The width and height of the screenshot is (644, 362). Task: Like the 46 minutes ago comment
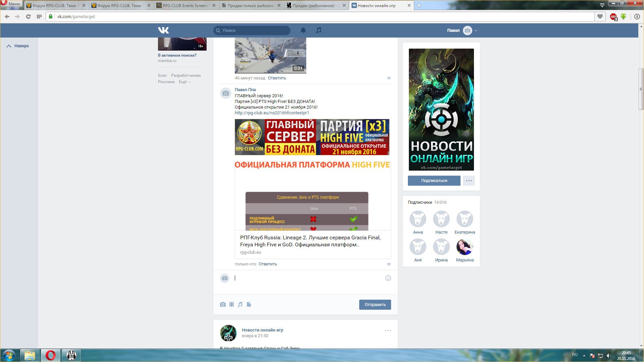(x=389, y=78)
